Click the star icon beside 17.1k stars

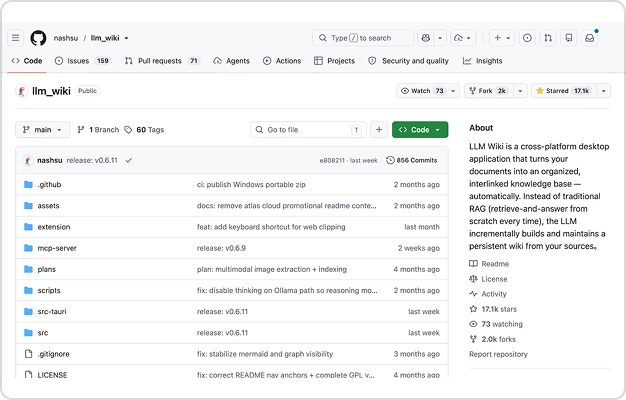tap(473, 309)
